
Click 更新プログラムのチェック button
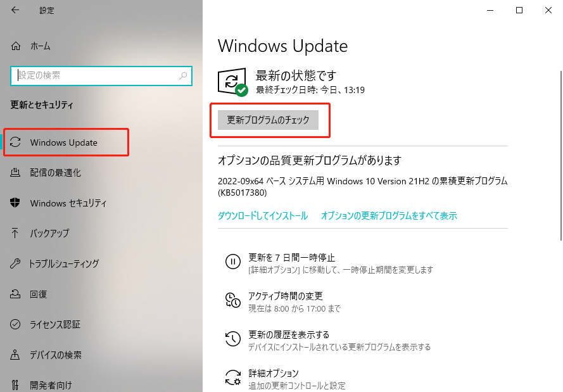coord(269,120)
